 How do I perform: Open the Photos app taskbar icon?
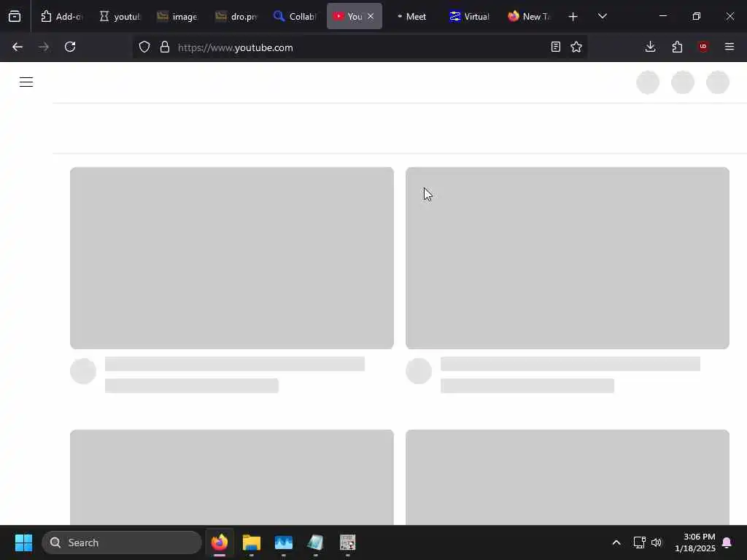(x=284, y=542)
